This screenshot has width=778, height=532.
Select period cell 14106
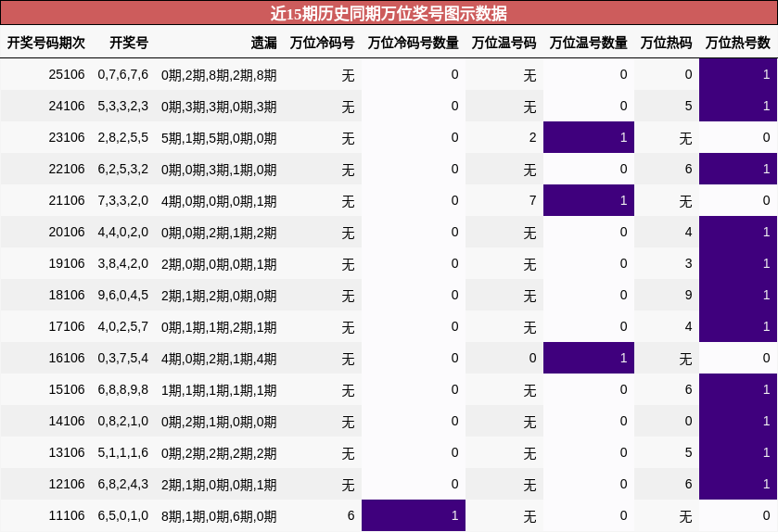(x=67, y=421)
